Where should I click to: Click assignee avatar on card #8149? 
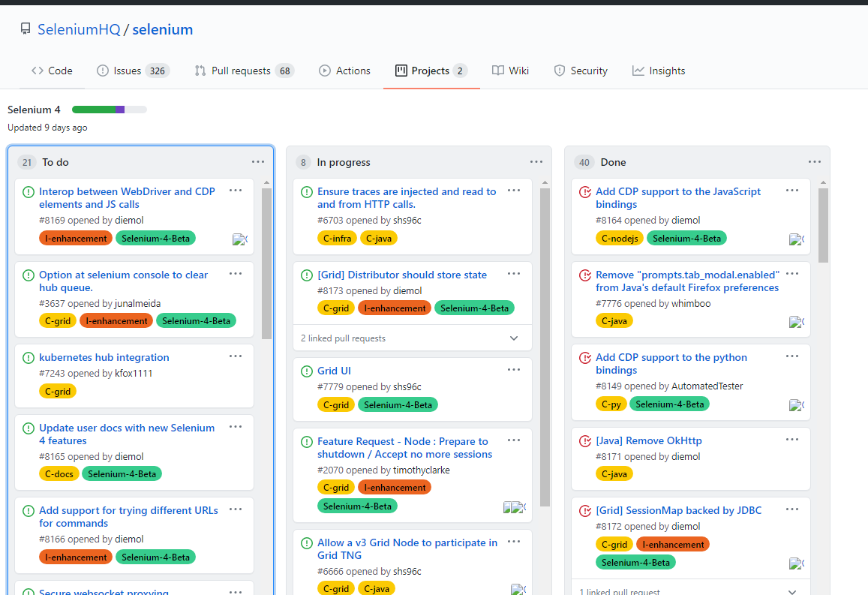tap(797, 405)
